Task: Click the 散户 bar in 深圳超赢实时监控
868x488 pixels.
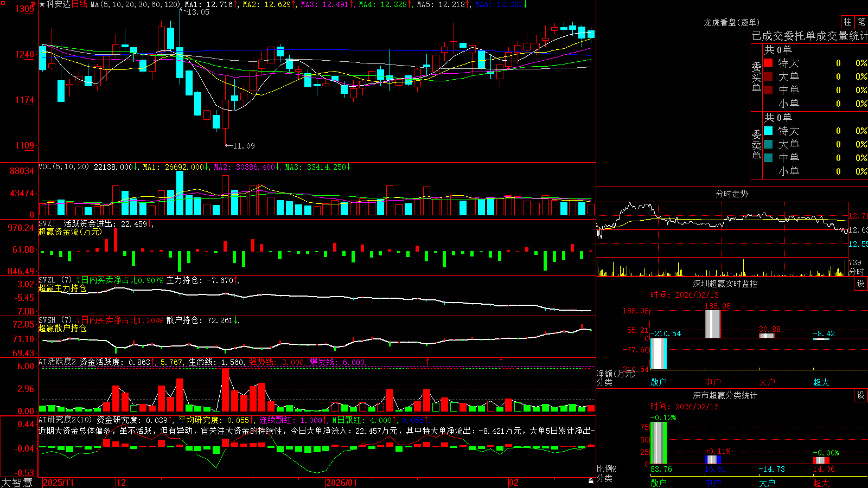Action: (x=659, y=354)
